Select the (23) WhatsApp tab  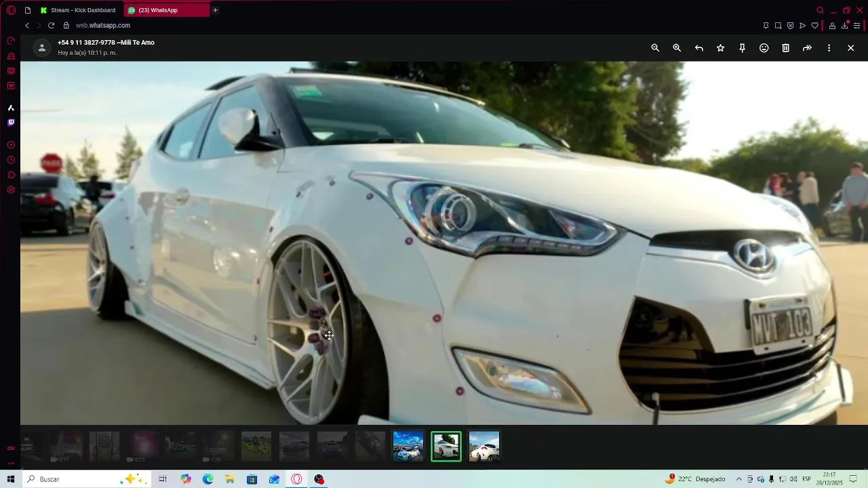(x=166, y=10)
